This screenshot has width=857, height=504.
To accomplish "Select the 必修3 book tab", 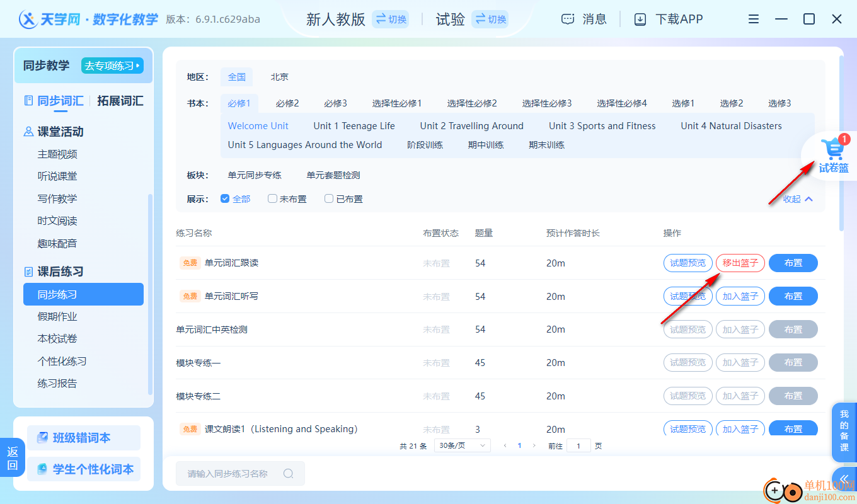I will [x=336, y=103].
